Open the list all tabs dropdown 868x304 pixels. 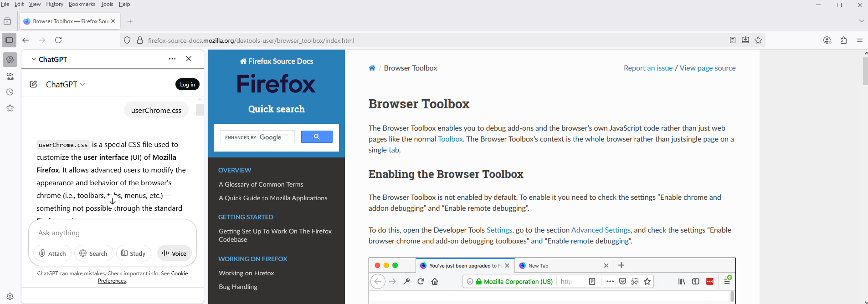861,21
